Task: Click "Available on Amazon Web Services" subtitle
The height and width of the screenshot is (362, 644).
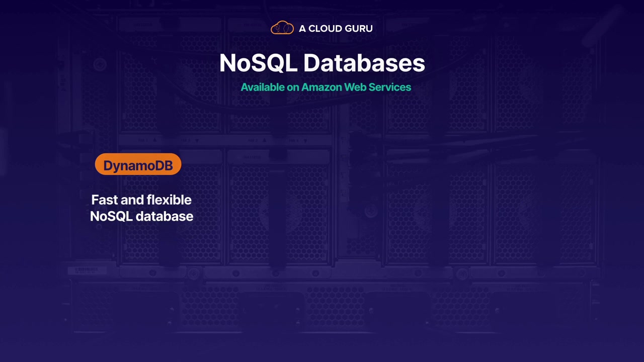Action: (326, 87)
